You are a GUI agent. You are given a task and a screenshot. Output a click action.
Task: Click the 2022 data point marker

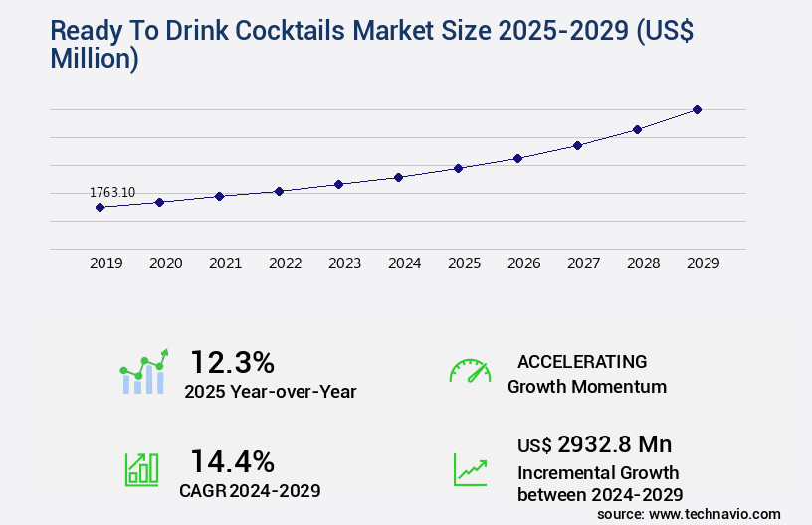[x=279, y=191]
